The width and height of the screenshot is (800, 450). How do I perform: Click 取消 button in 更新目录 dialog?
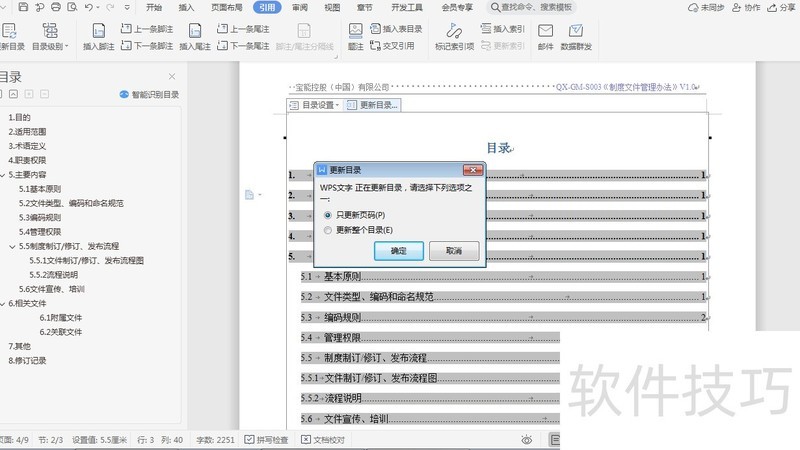[x=454, y=251]
